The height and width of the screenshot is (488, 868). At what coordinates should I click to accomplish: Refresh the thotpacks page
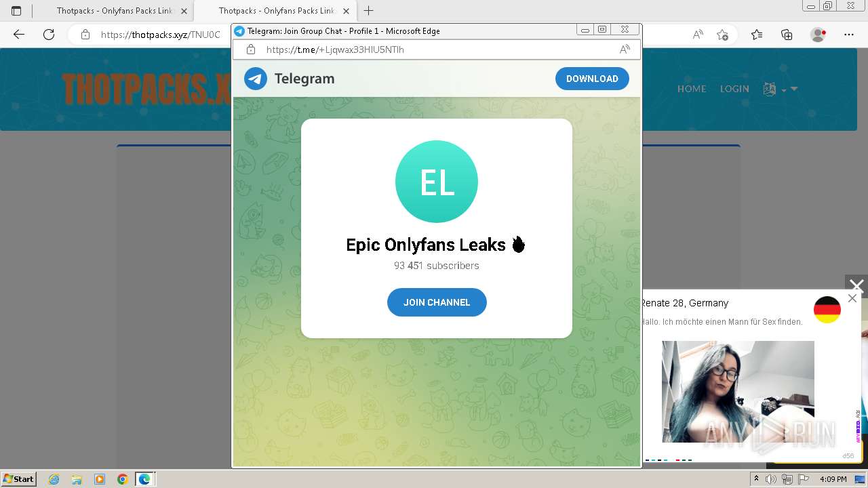49,35
